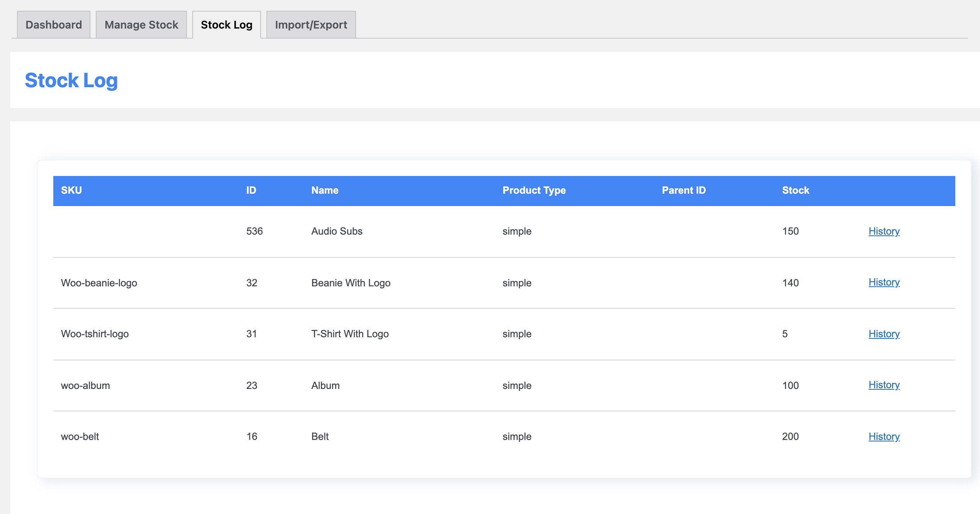Open History for Beanie With Logo
Viewport: 980px width, 514px height.
pyautogui.click(x=884, y=282)
